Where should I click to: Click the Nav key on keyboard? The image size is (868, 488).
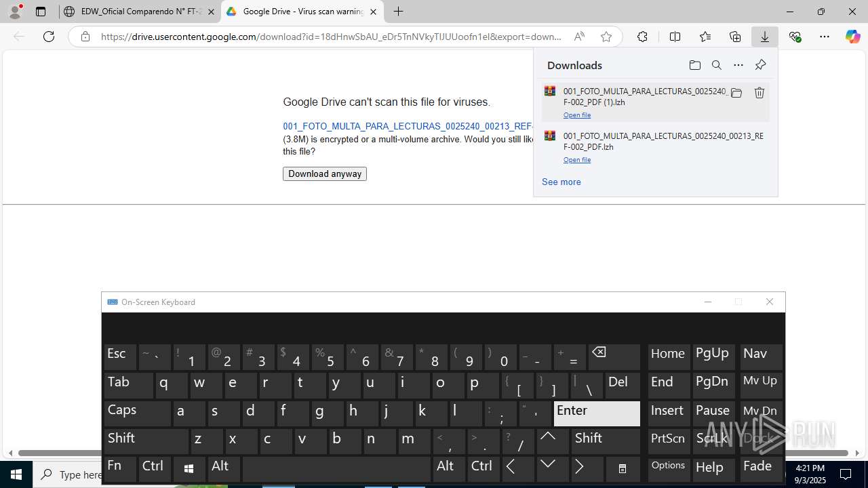click(762, 357)
